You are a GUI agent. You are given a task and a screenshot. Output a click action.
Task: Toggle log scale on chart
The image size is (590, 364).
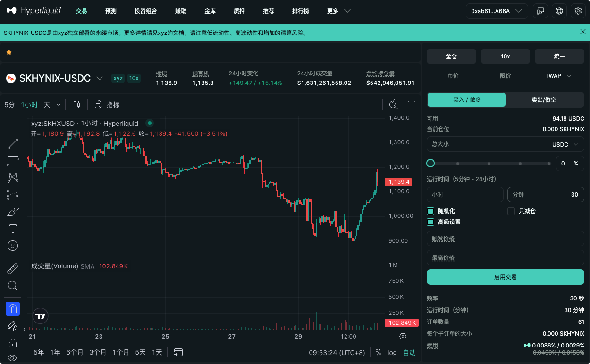point(392,352)
